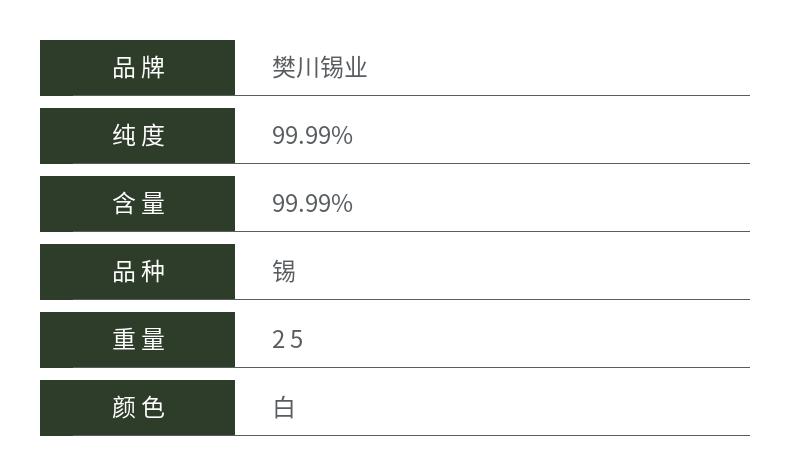
Task: Select the 25 weight value
Action: (x=287, y=339)
